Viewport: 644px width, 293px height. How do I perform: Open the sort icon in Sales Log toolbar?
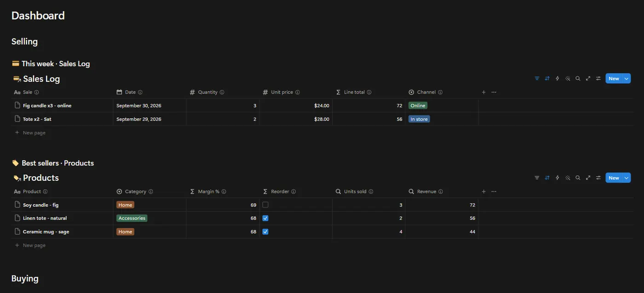(547, 79)
